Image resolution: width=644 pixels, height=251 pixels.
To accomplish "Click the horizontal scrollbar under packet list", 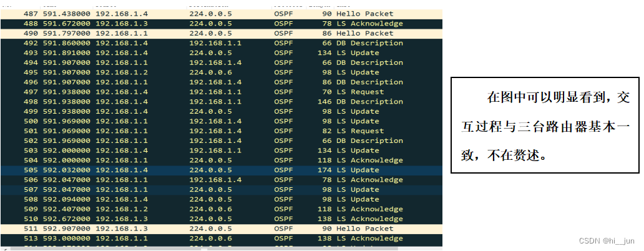I will 222,249.
